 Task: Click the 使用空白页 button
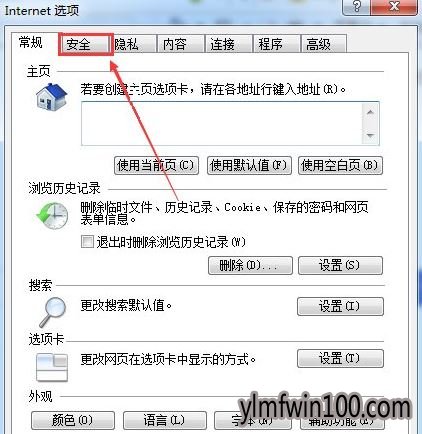(x=340, y=165)
